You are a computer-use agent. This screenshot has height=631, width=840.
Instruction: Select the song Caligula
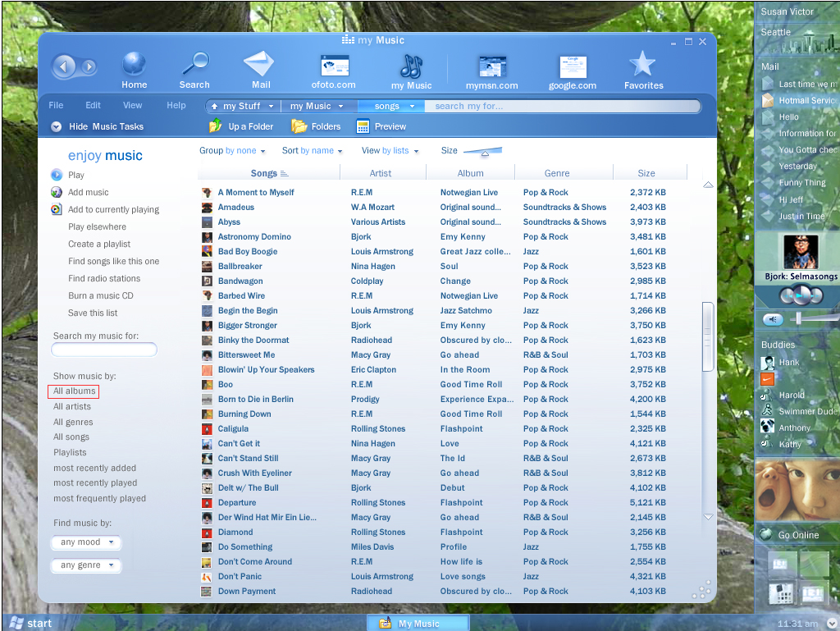point(233,428)
